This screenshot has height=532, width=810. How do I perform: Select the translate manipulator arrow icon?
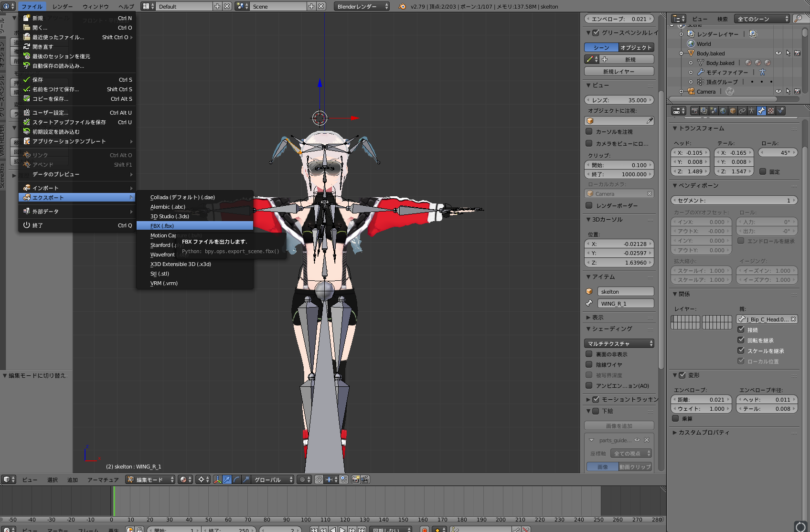click(x=227, y=479)
